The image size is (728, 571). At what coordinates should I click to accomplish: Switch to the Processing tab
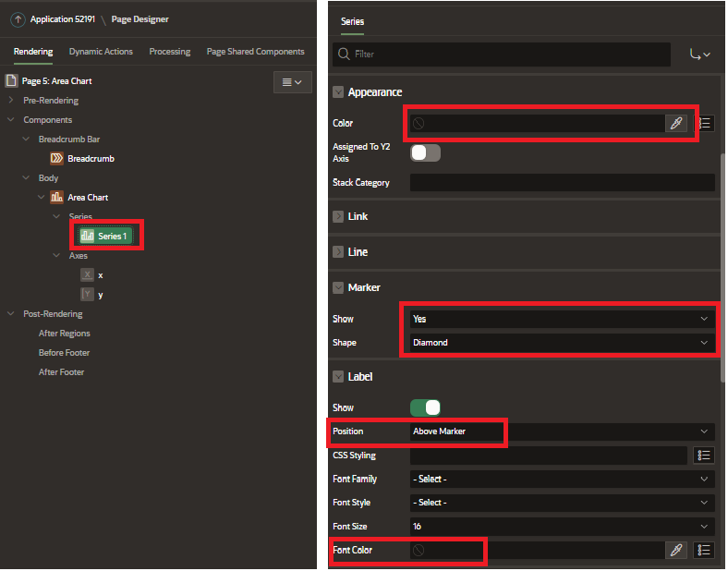[170, 52]
